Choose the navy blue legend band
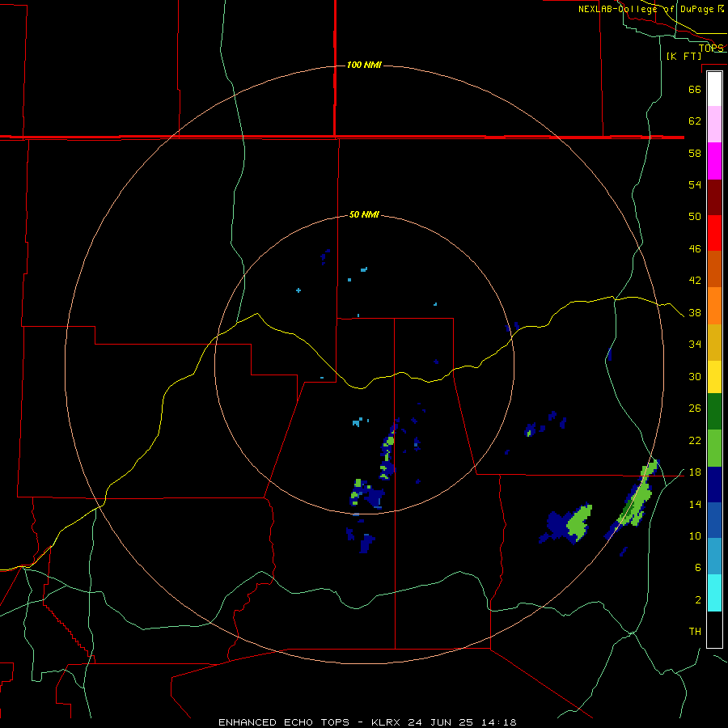The width and height of the screenshot is (728, 728). tap(714, 485)
